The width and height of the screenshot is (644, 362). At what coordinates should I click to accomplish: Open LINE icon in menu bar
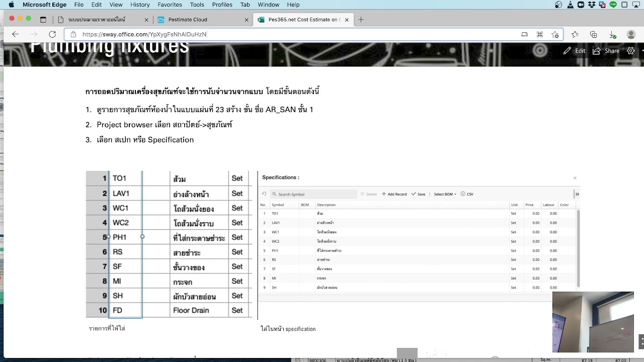pyautogui.click(x=613, y=5)
